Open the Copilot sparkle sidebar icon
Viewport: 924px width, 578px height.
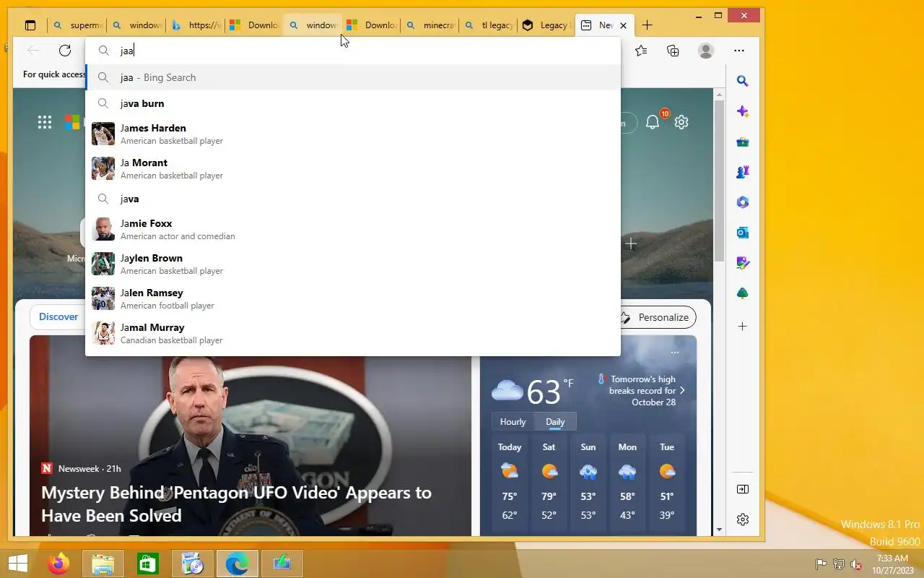(x=742, y=111)
